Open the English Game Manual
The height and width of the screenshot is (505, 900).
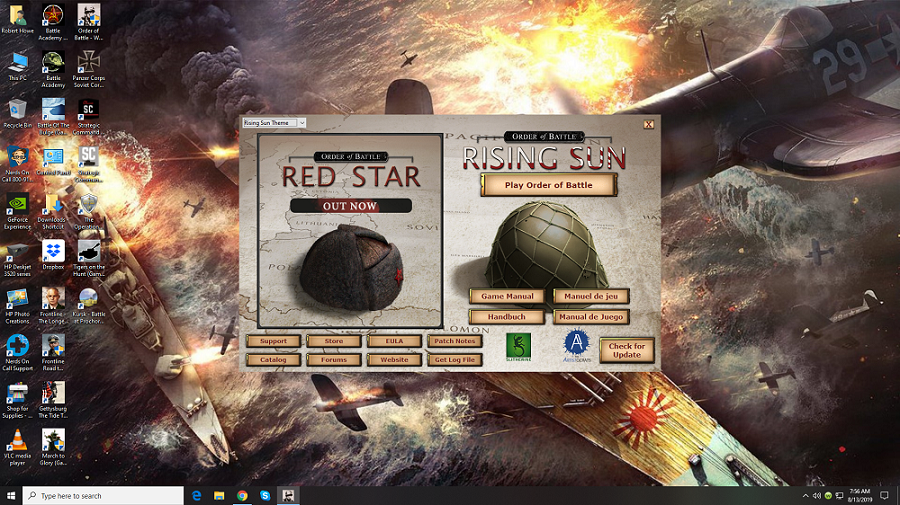pos(507,296)
